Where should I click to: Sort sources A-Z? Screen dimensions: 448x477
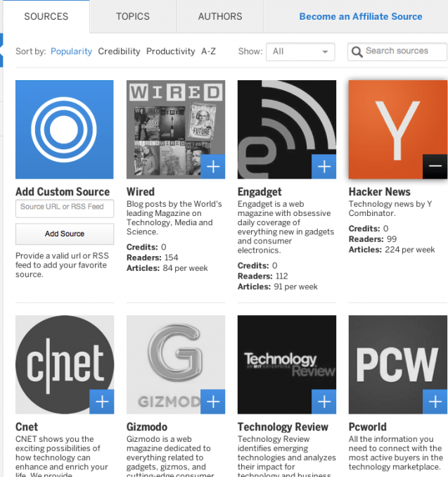pyautogui.click(x=208, y=51)
